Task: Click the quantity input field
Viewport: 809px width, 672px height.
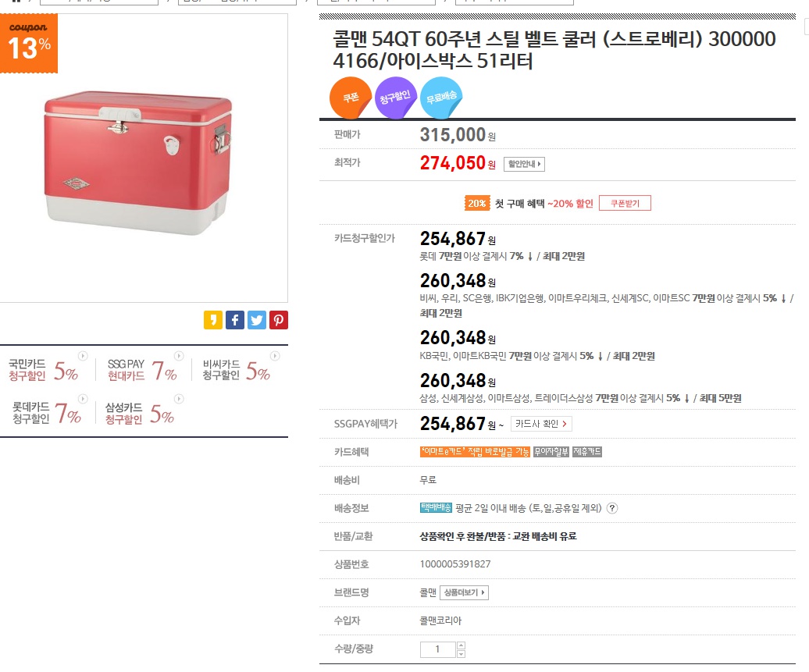Action: click(437, 649)
